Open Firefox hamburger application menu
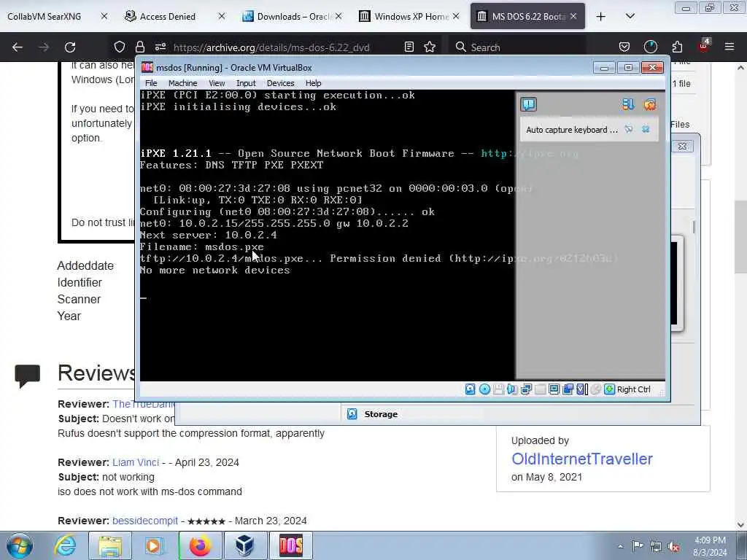 click(729, 47)
